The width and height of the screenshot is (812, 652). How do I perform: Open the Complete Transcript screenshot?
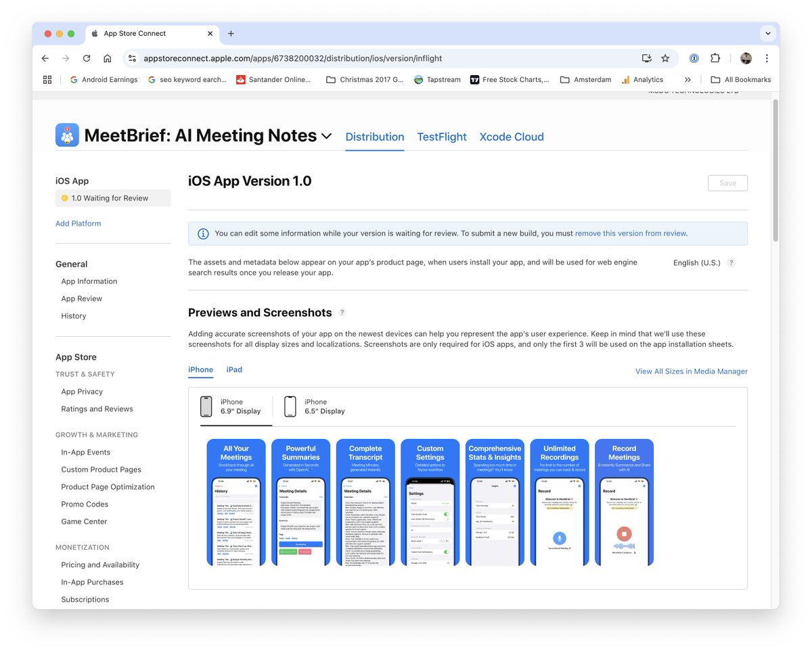365,503
